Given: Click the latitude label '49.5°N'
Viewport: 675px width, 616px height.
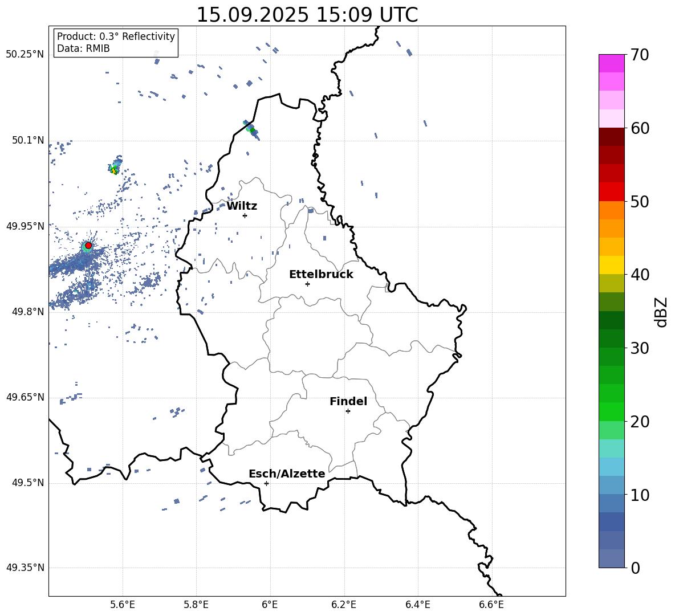Looking at the screenshot, I should [28, 483].
